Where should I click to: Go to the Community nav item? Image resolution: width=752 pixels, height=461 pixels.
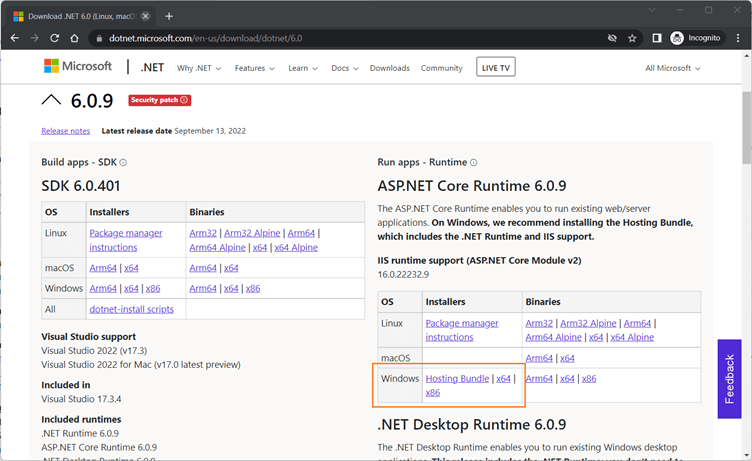click(x=441, y=68)
